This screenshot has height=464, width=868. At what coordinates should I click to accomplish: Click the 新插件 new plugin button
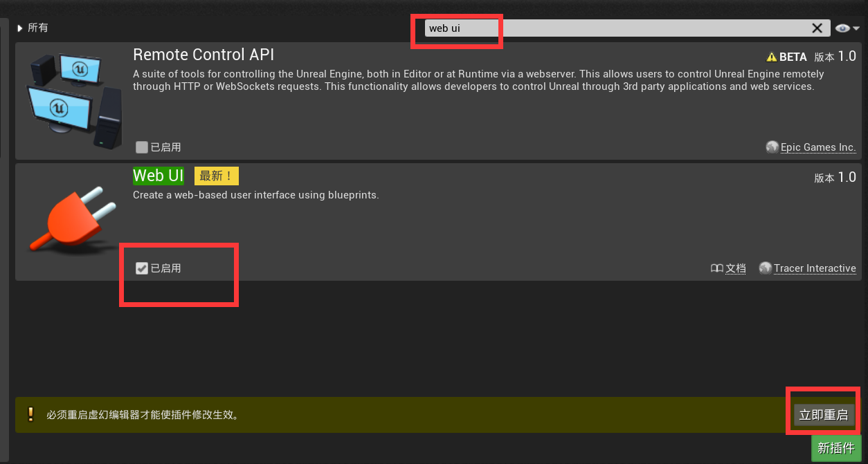pos(836,448)
